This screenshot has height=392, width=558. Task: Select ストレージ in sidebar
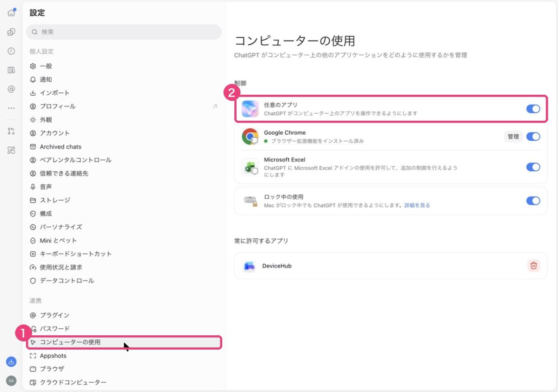click(124, 200)
